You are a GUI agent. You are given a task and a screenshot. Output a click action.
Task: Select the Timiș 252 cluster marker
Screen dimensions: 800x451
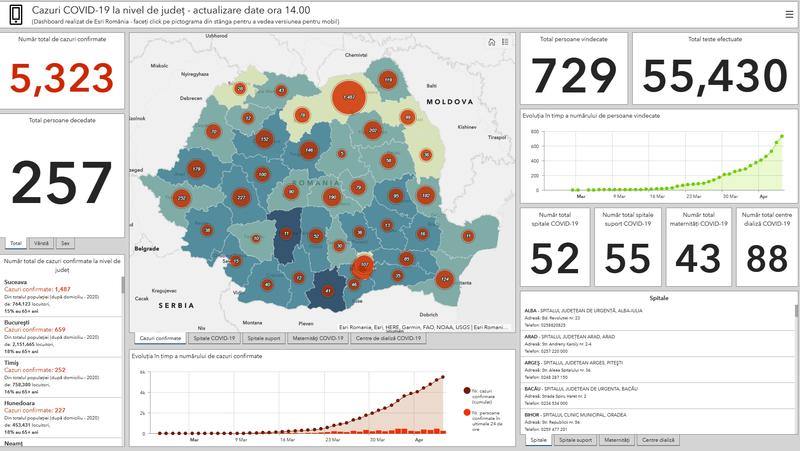(x=181, y=198)
